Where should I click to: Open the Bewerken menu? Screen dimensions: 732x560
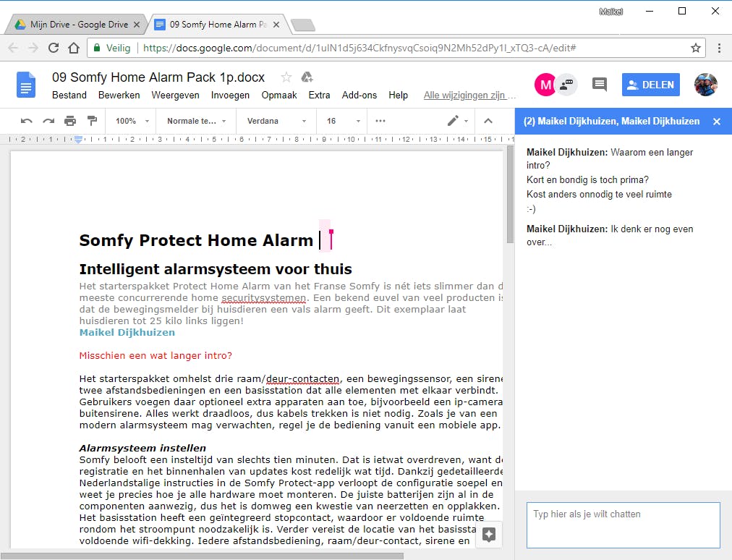click(x=119, y=96)
